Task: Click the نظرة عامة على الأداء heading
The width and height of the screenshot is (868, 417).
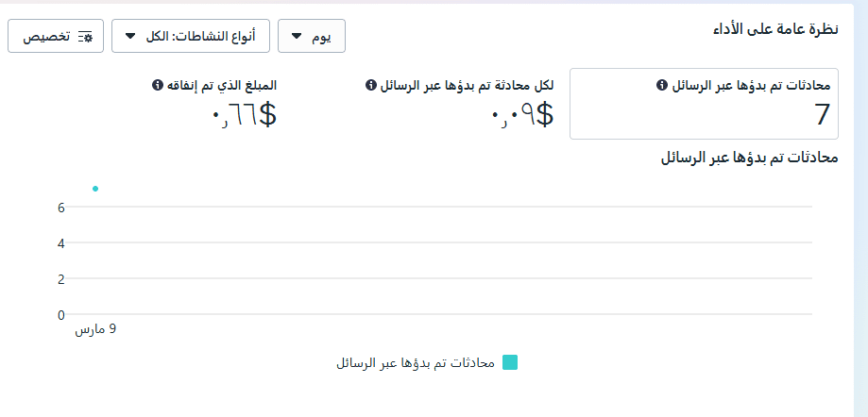Action: tap(775, 28)
